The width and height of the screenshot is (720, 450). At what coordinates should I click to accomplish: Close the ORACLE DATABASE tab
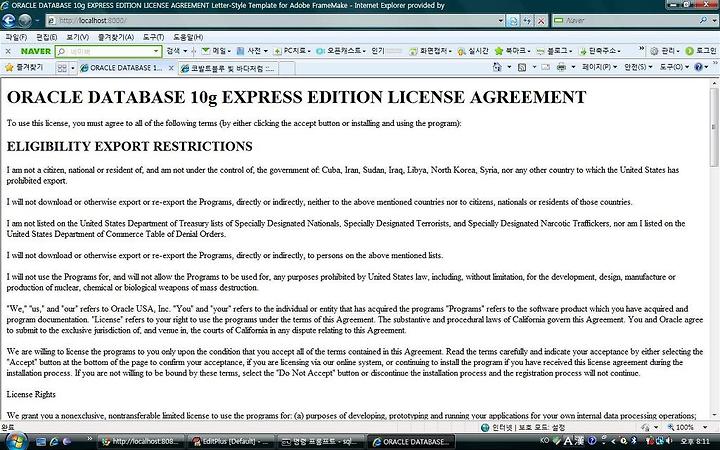[x=171, y=68]
